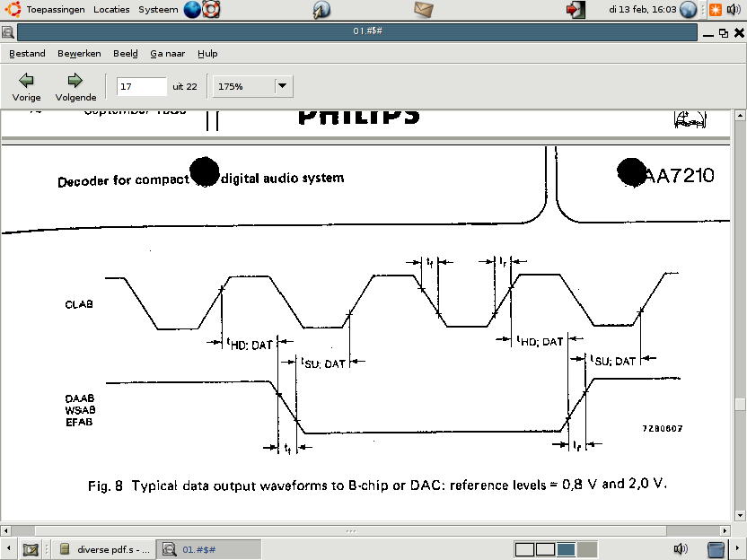Open the 175% zoom dropdown arrow

click(283, 86)
